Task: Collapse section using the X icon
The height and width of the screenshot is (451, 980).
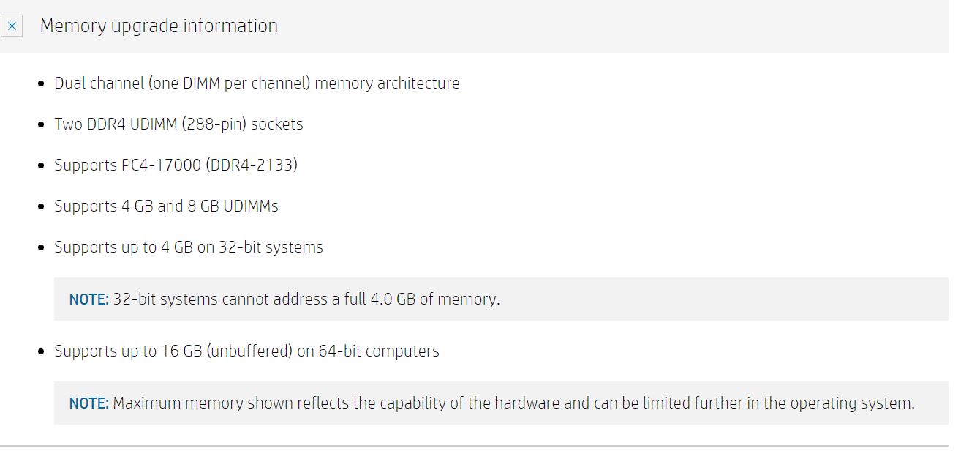Action: point(12,26)
